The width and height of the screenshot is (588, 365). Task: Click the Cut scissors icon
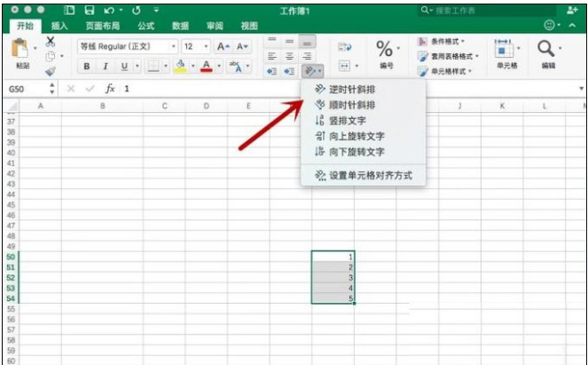coord(51,42)
